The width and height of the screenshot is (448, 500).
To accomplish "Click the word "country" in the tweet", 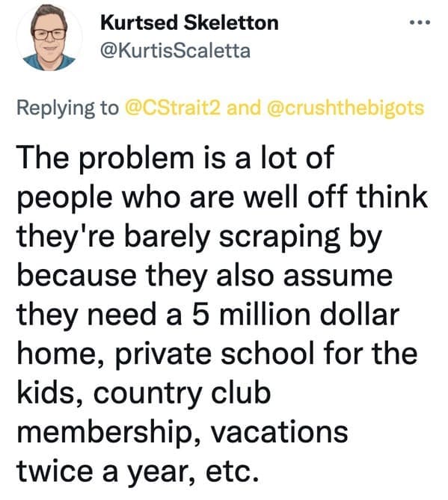I will click(x=148, y=395).
